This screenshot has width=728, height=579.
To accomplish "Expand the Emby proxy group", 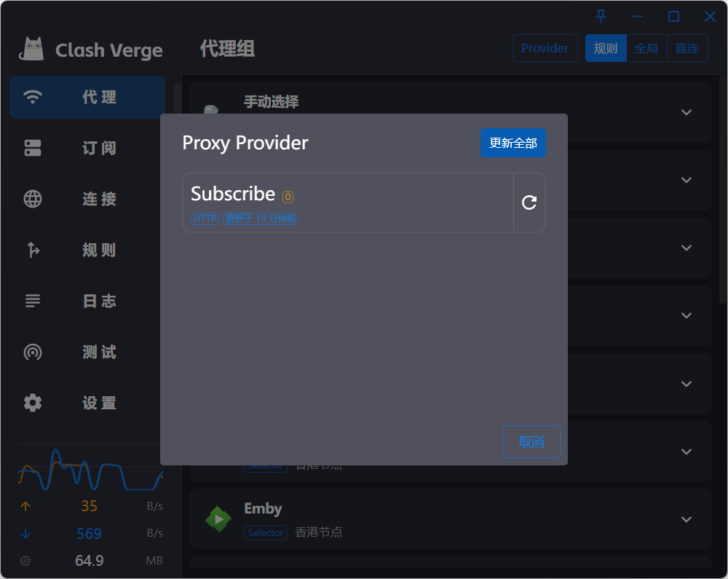I will pos(687,519).
